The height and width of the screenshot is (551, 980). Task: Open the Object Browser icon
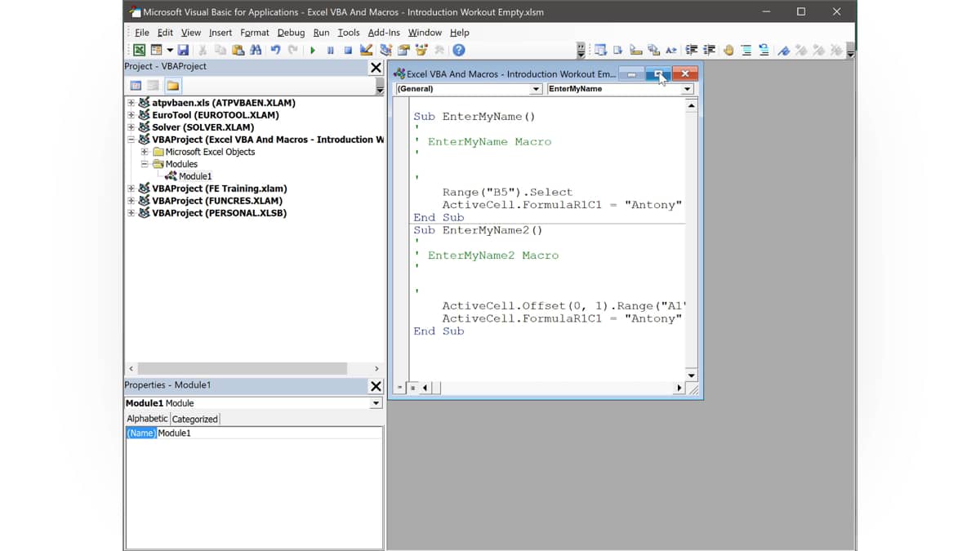click(421, 50)
